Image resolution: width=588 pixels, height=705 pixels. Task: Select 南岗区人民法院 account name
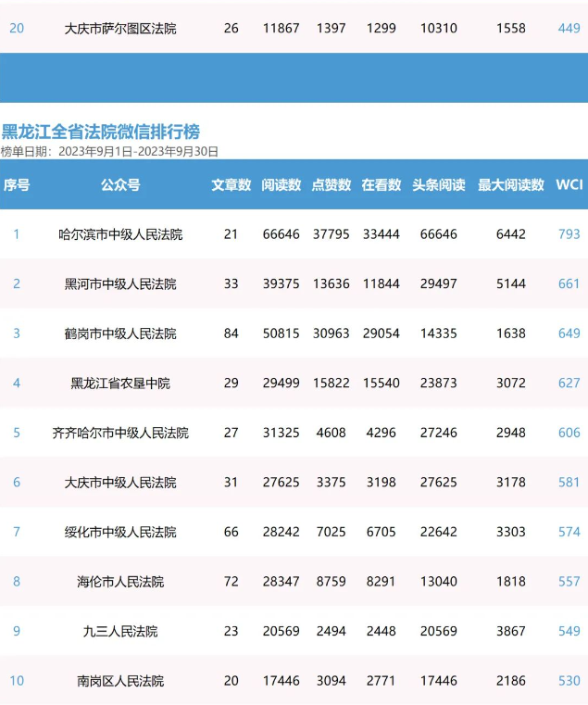click(120, 681)
